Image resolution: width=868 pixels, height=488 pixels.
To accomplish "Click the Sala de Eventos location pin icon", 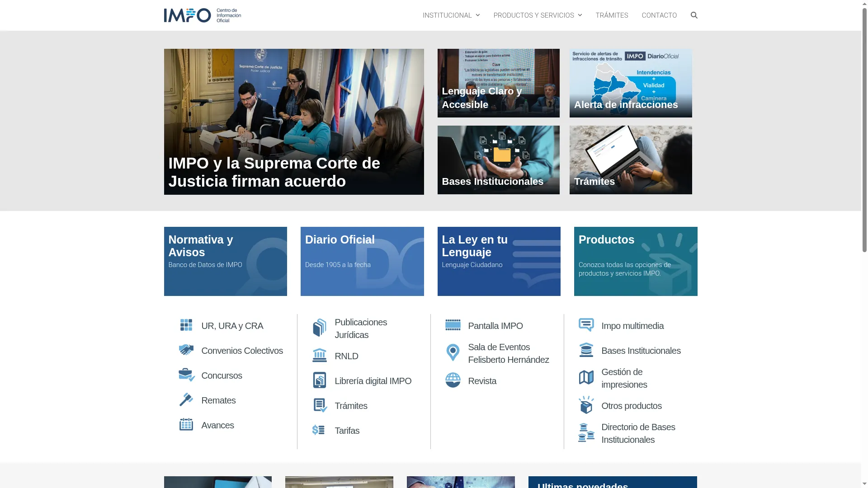I will tap(453, 352).
